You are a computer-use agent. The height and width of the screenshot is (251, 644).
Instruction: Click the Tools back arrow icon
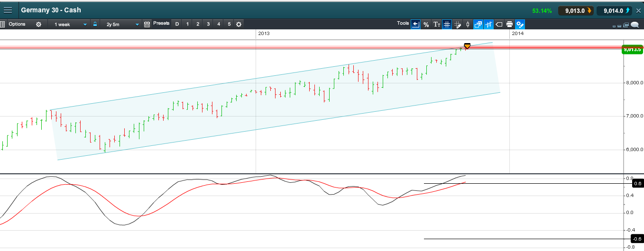pos(415,24)
